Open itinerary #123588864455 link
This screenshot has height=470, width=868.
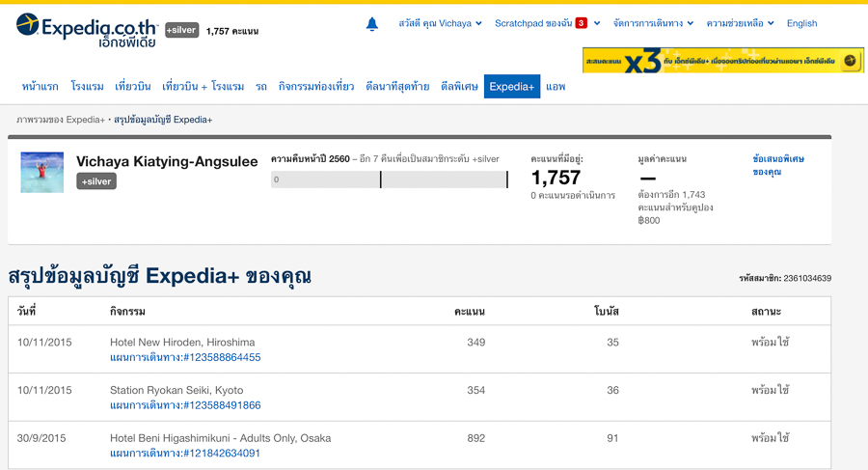click(185, 357)
